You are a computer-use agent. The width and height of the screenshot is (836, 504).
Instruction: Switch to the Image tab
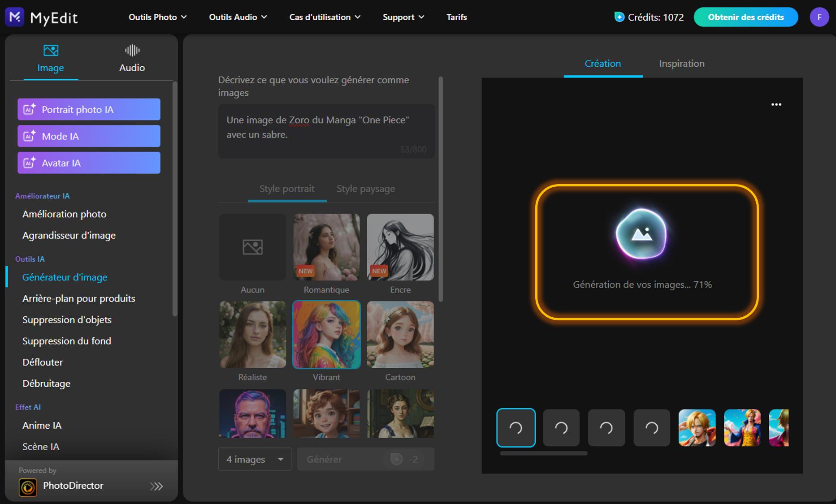coord(51,59)
